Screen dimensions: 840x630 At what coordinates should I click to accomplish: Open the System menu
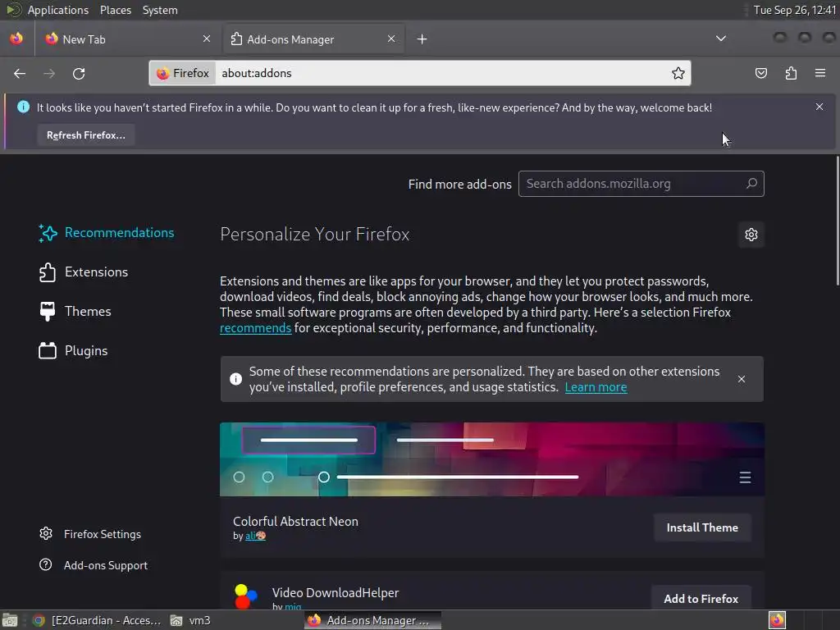click(160, 10)
